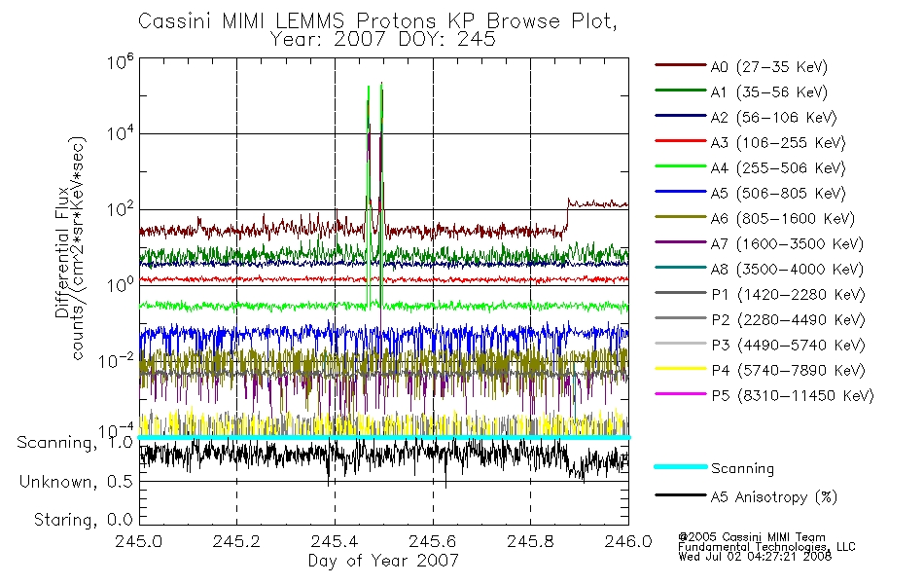Click the A1 (35-56 KeV) legend label
Image resolution: width=924 pixels, height=584 pixels.
coord(768,92)
